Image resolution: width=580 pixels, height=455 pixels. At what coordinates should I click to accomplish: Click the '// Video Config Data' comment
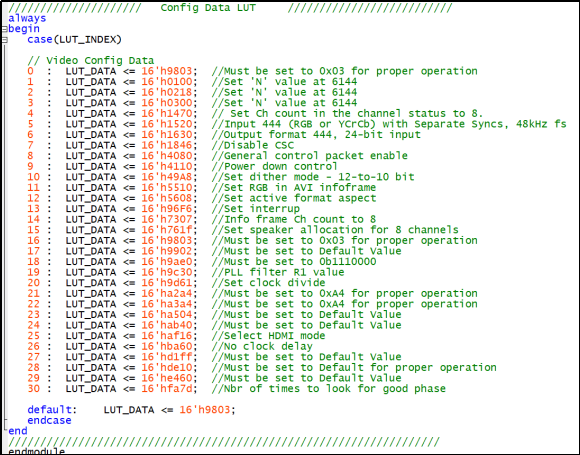pyautogui.click(x=90, y=60)
